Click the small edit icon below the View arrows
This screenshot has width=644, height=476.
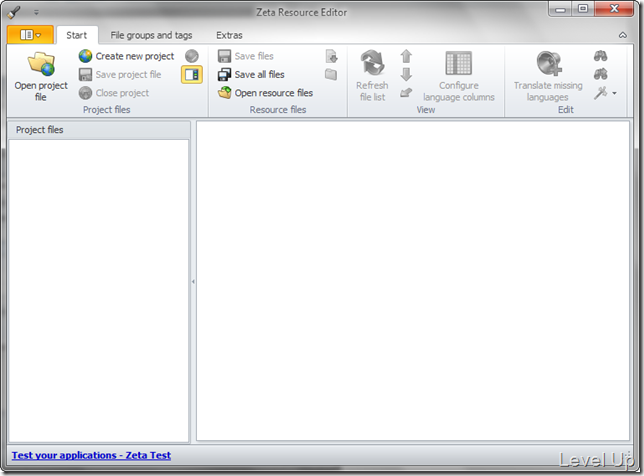coord(406,93)
